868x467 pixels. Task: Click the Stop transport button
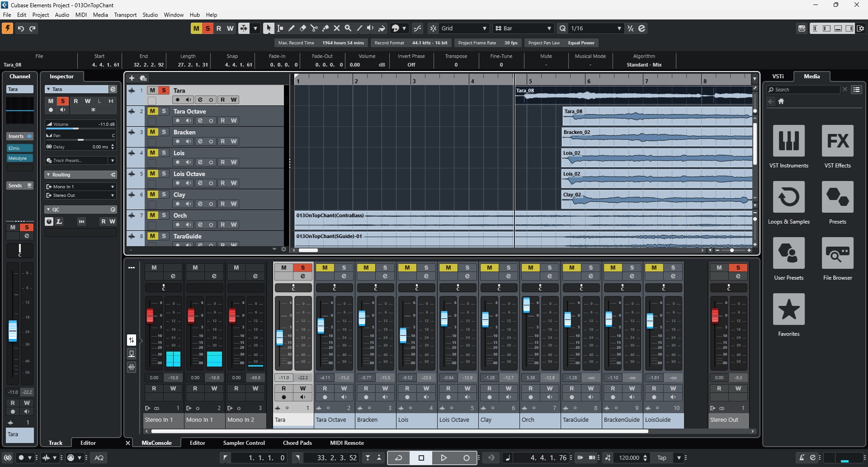[421, 457]
